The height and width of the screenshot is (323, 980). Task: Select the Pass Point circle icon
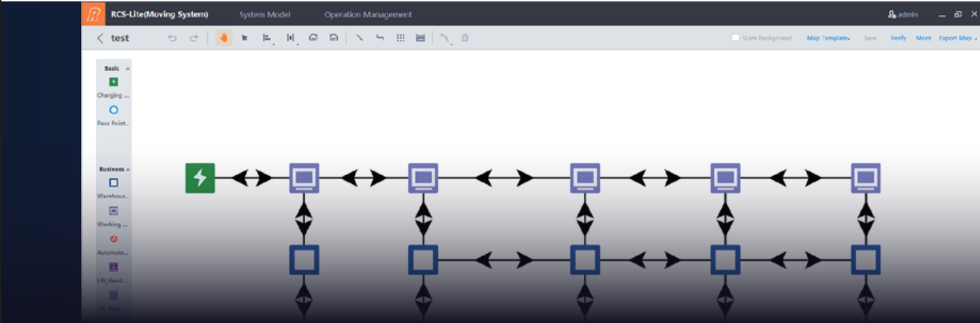click(113, 110)
